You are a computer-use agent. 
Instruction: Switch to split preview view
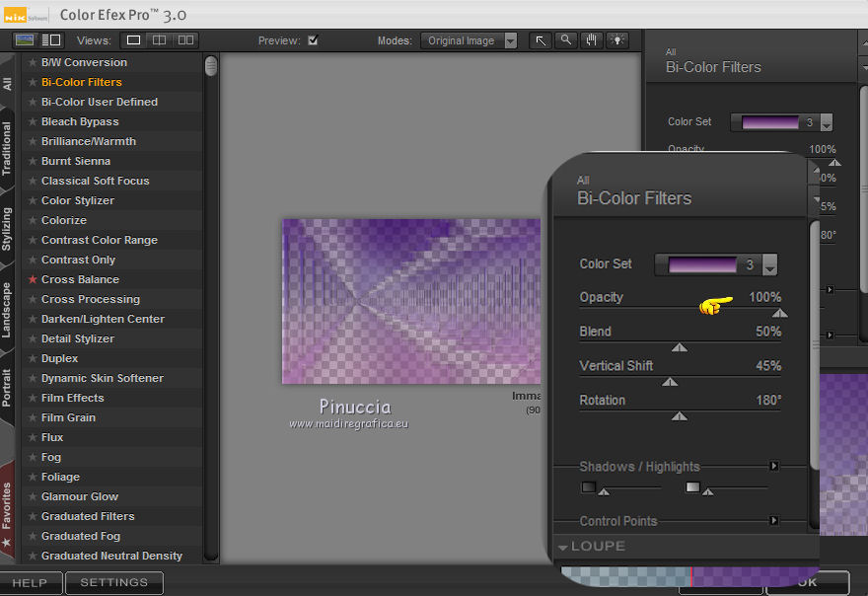coord(159,39)
